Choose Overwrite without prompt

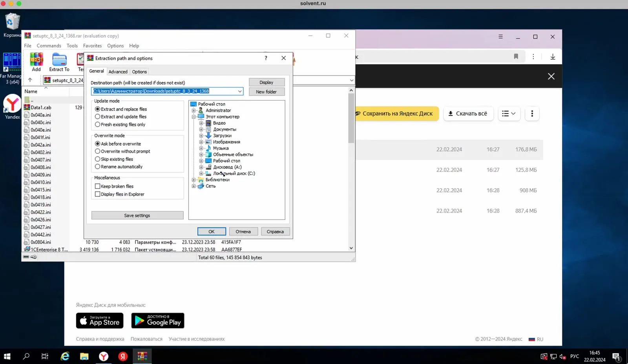[x=122, y=151]
